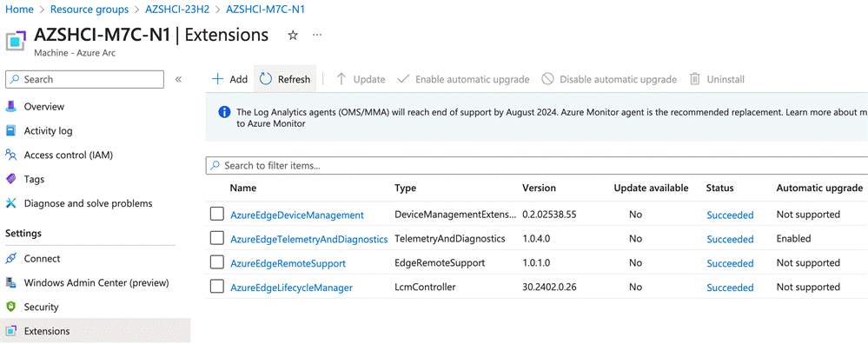
Task: Refresh the extensions list
Action: [285, 79]
